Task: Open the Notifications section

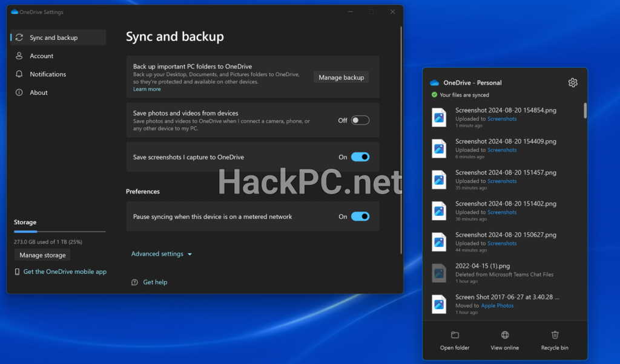Action: tap(58, 74)
